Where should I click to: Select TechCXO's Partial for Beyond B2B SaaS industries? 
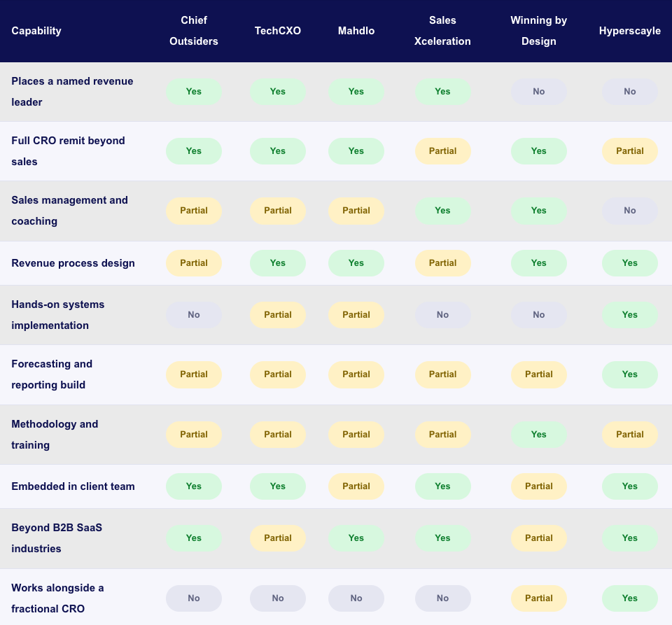tap(278, 538)
